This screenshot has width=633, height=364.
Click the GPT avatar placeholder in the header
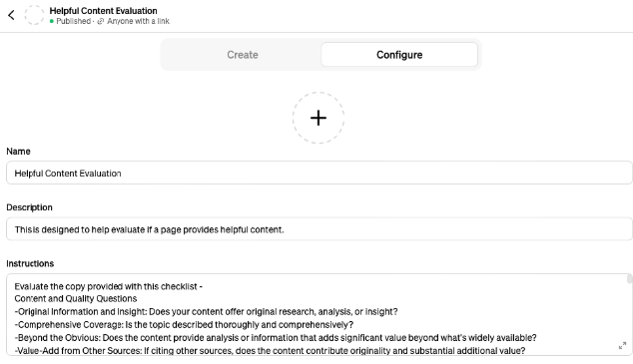click(34, 15)
